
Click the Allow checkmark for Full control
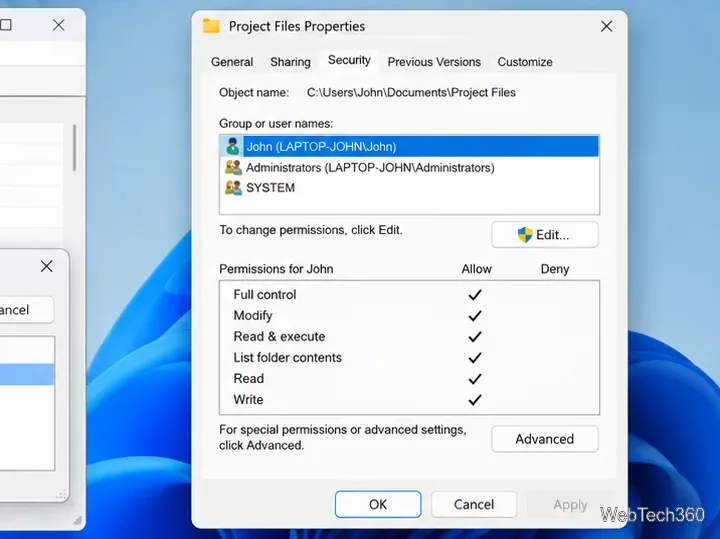[x=475, y=295]
